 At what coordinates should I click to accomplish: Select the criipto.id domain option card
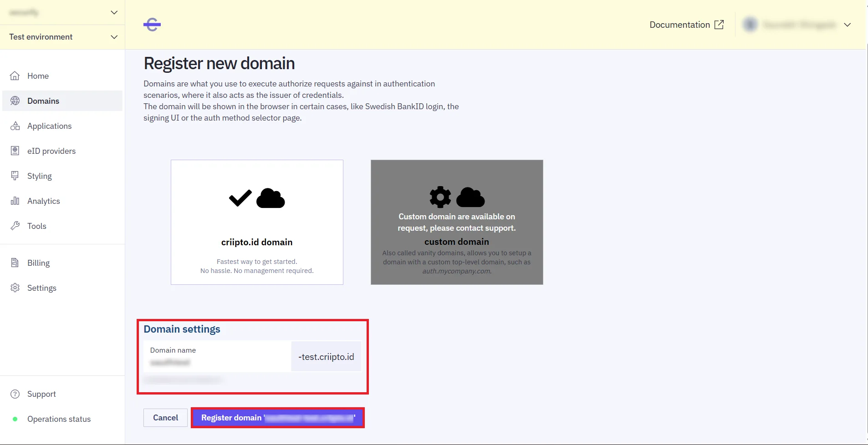point(257,222)
